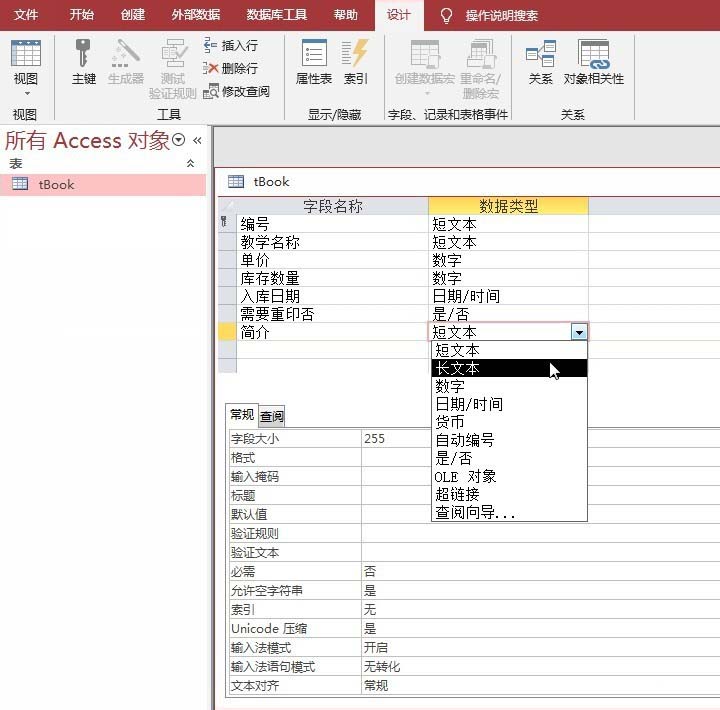
Task: Click the lightbulb search icon
Action: (x=446, y=16)
